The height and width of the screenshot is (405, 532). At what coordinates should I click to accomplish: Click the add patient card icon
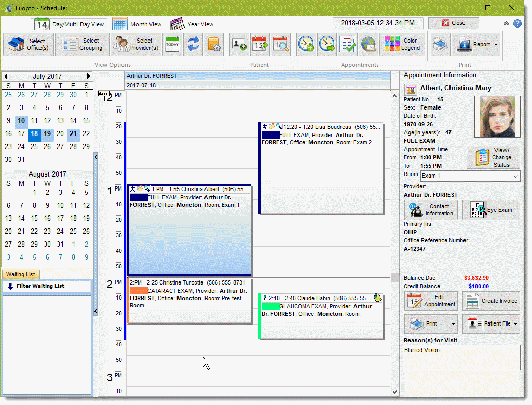[x=239, y=45]
